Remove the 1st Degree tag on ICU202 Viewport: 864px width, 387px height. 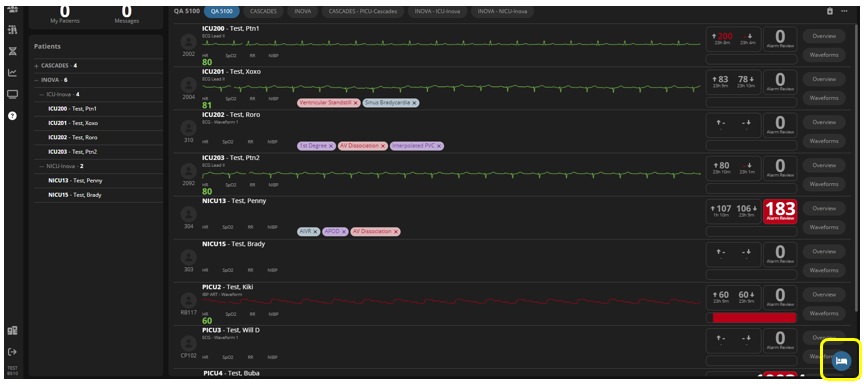331,146
